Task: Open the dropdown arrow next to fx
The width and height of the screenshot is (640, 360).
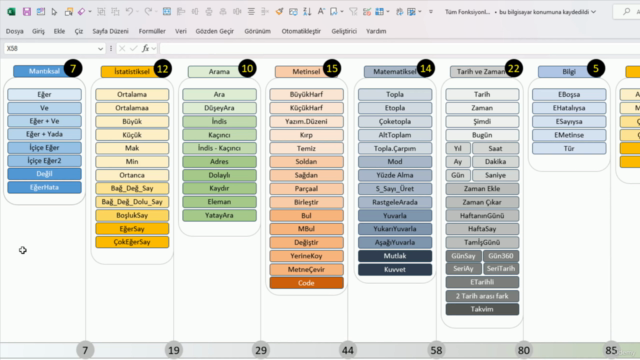Action: click(x=154, y=49)
